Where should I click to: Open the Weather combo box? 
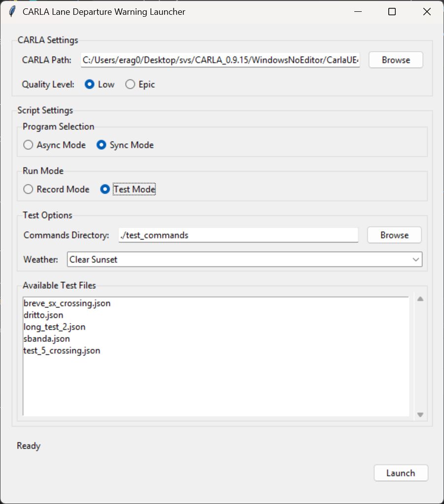[244, 260]
